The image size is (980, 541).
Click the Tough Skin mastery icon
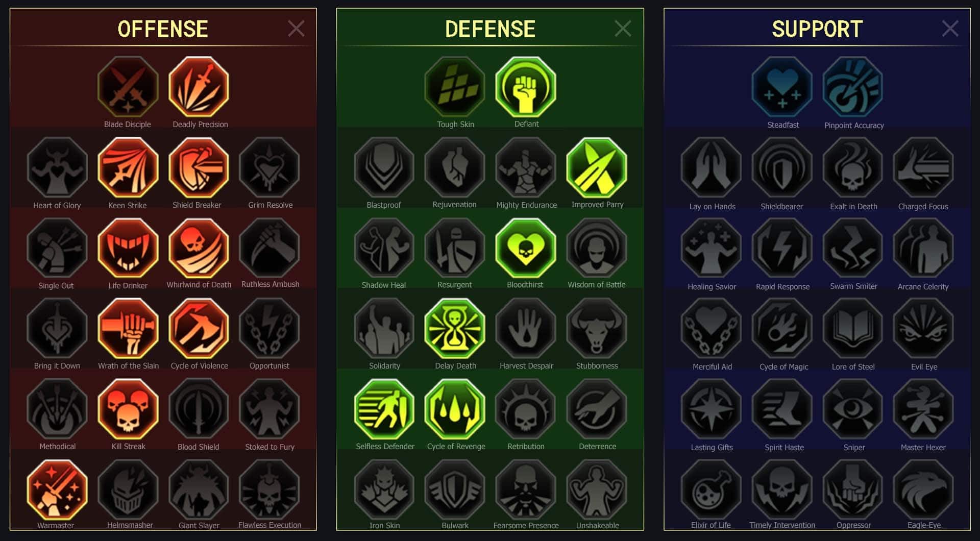click(455, 87)
